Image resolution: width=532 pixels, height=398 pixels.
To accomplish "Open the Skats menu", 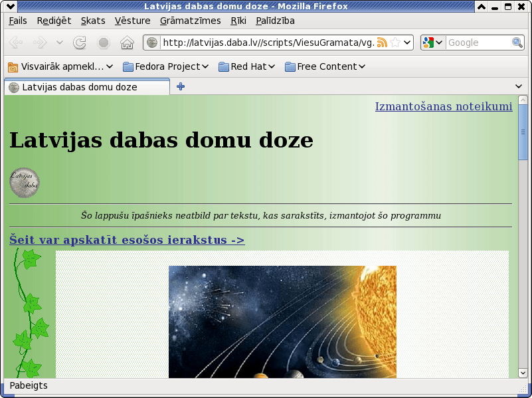I will point(93,21).
